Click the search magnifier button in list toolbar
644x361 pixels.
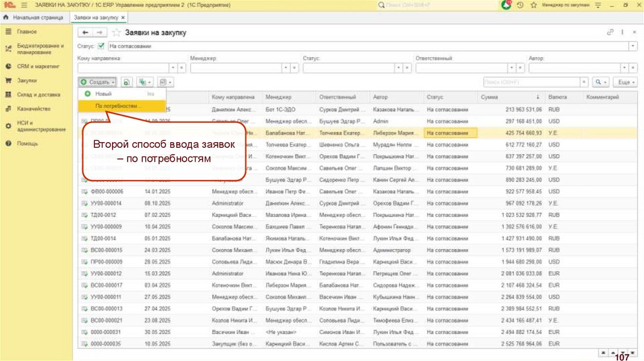click(x=599, y=82)
